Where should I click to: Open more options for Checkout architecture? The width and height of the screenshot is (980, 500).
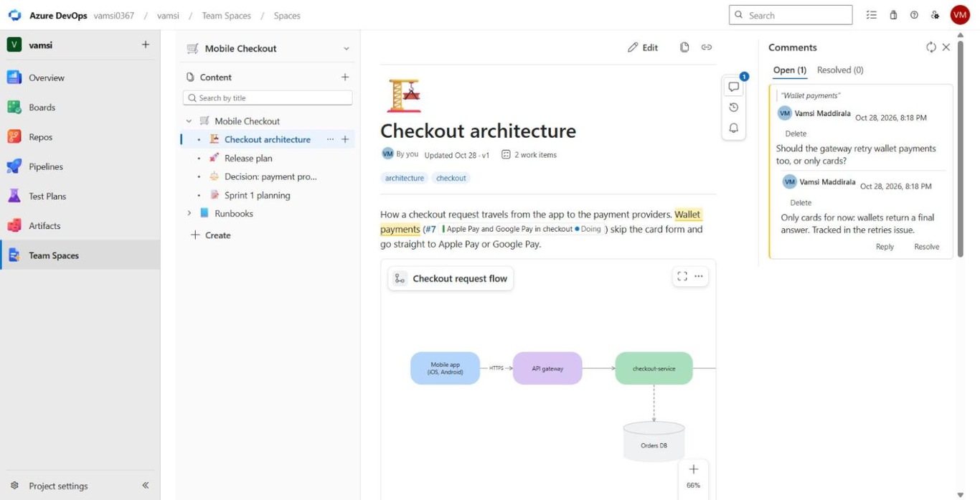pyautogui.click(x=330, y=139)
